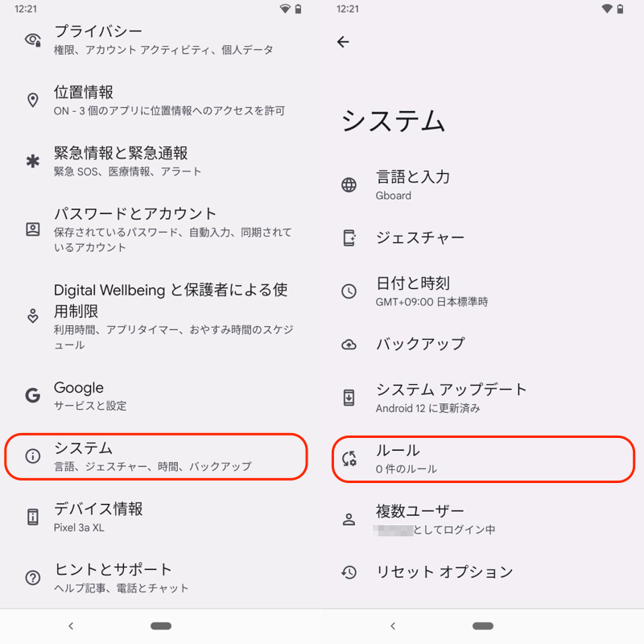Viewport: 644px width, 644px height.
Task: Open システム settings entry
Action: point(156,456)
